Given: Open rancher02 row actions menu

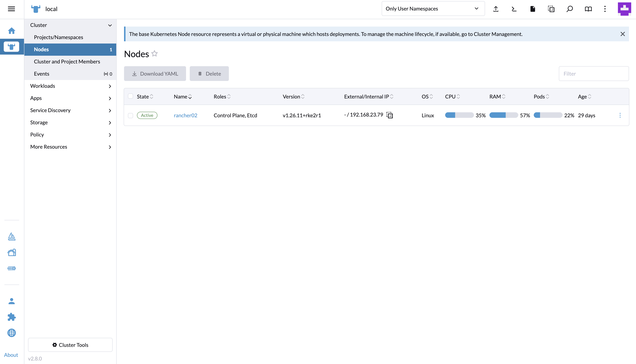Looking at the screenshot, I should coord(620,115).
